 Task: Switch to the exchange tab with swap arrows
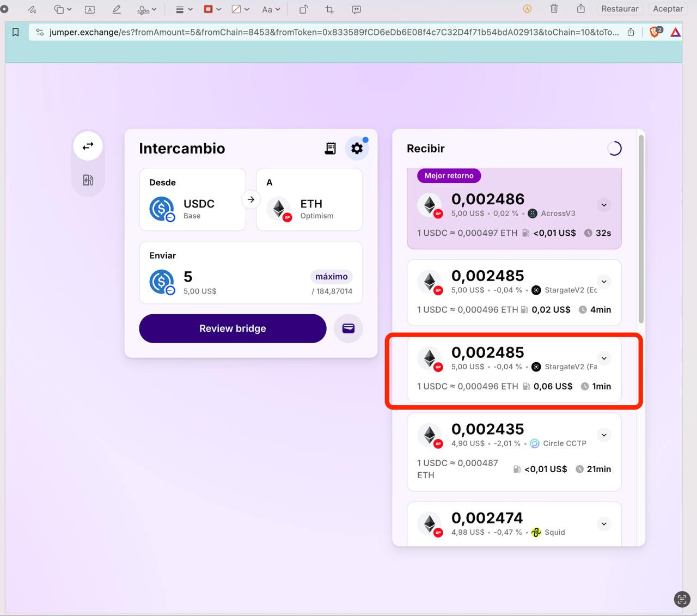pos(88,146)
